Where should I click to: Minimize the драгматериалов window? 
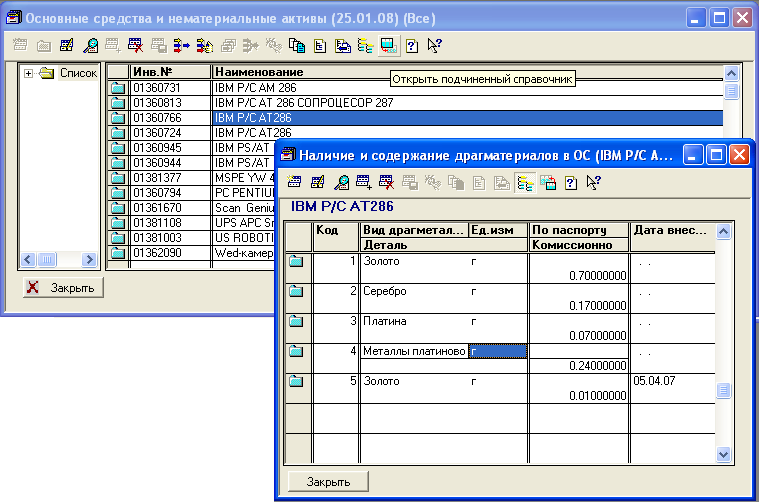click(x=693, y=155)
